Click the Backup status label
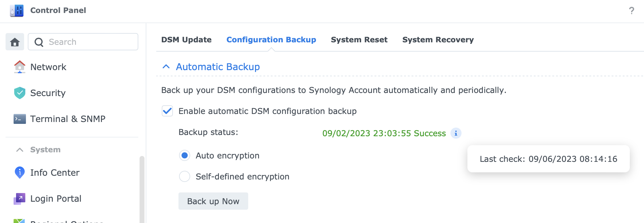Screen dimensions: 644x223 (x=208, y=132)
